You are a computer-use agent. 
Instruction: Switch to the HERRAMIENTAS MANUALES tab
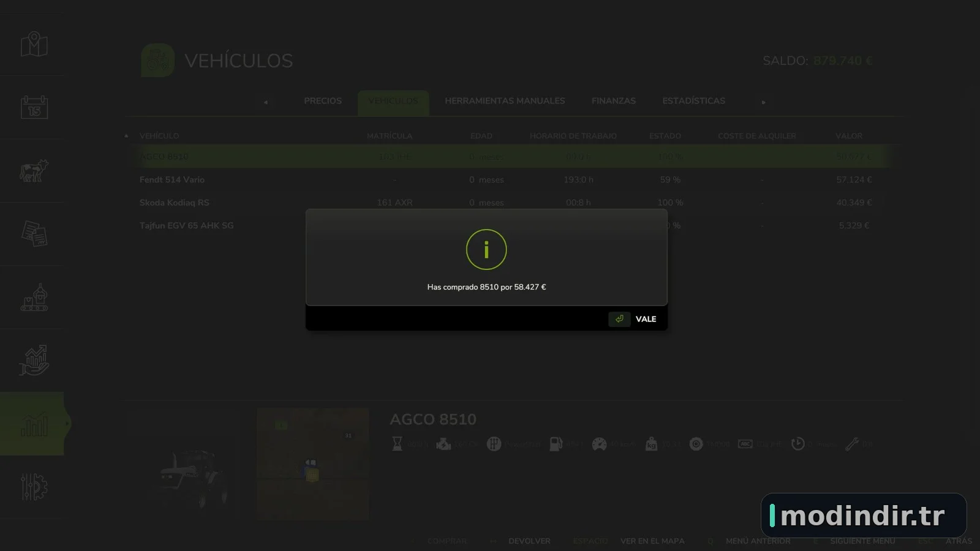point(505,101)
